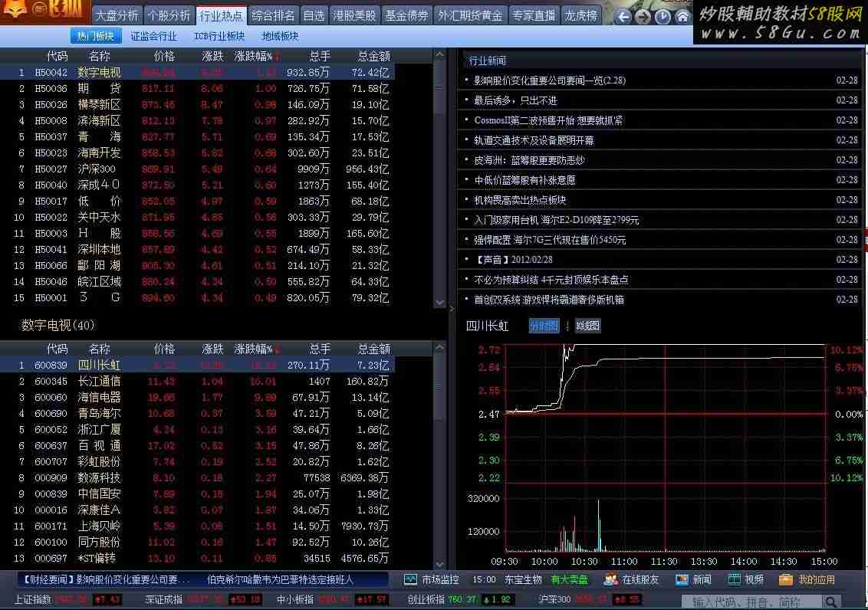
Task: Select sector row 数字电视
Action: pyautogui.click(x=197, y=73)
